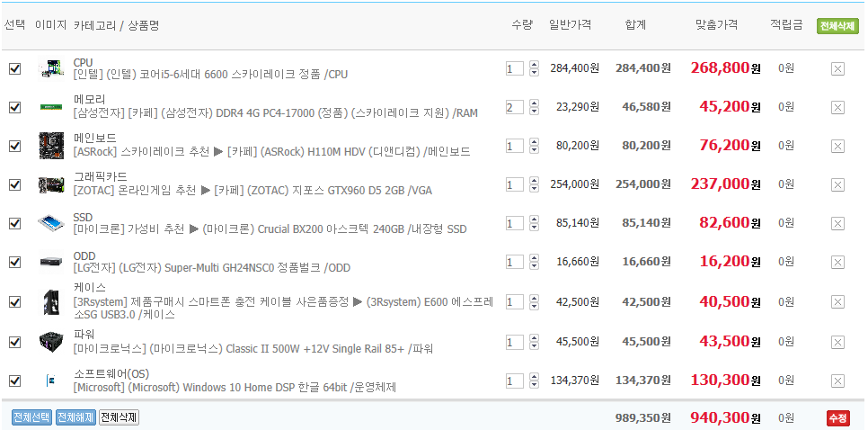Focus the 메모리 quantity field showing 2
The height and width of the screenshot is (430, 868).
click(514, 107)
